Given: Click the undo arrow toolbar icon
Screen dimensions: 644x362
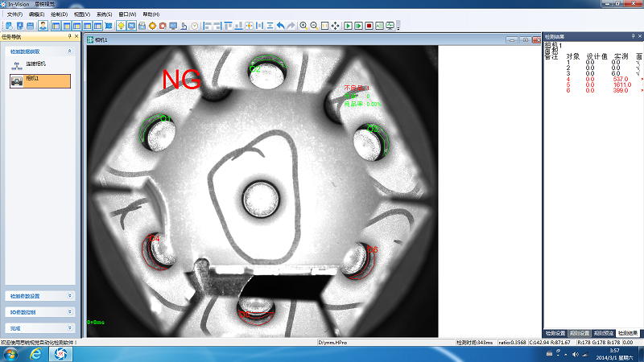Looking at the screenshot, I should [x=280, y=26].
